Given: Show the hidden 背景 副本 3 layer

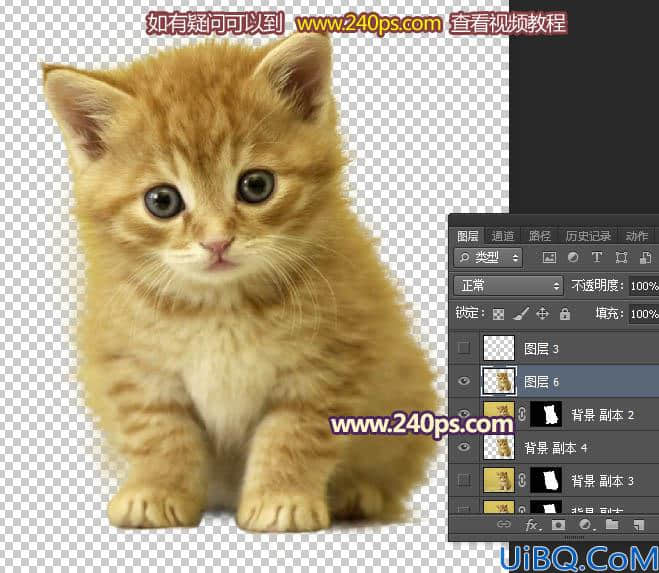Looking at the screenshot, I should (464, 480).
